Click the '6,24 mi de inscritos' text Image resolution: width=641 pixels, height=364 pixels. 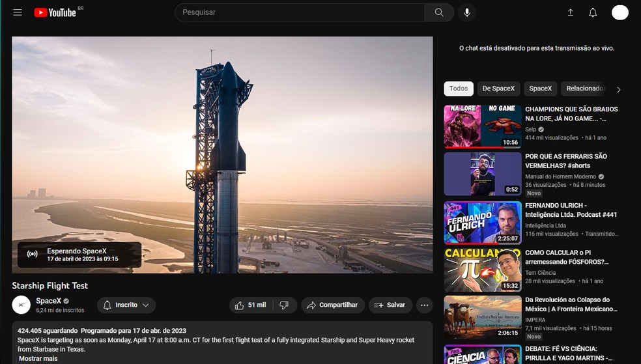click(60, 311)
